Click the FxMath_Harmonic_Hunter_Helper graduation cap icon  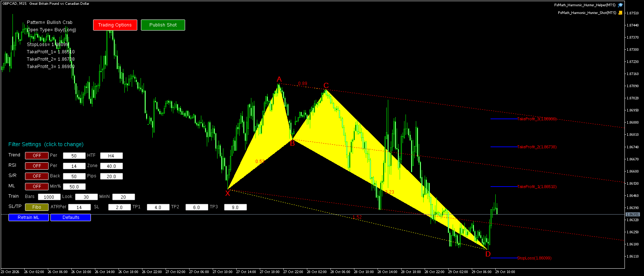[620, 5]
